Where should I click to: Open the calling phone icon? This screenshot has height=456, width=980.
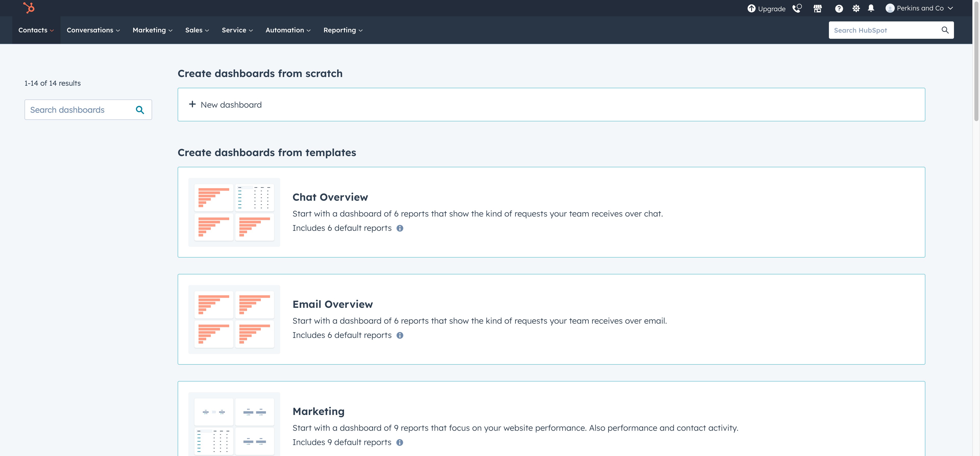pos(797,8)
